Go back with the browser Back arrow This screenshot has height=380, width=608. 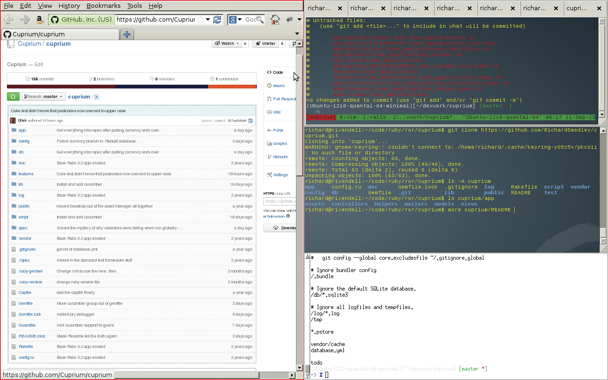point(9,19)
